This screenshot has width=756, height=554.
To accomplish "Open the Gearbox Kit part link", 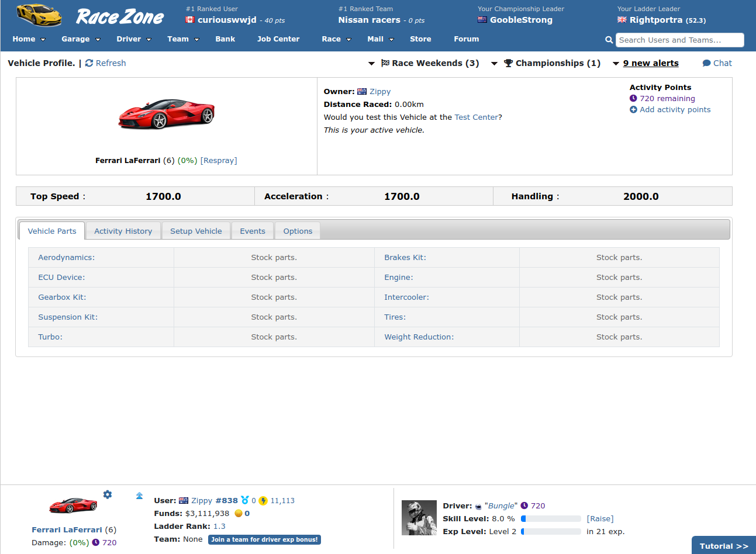I will (62, 297).
